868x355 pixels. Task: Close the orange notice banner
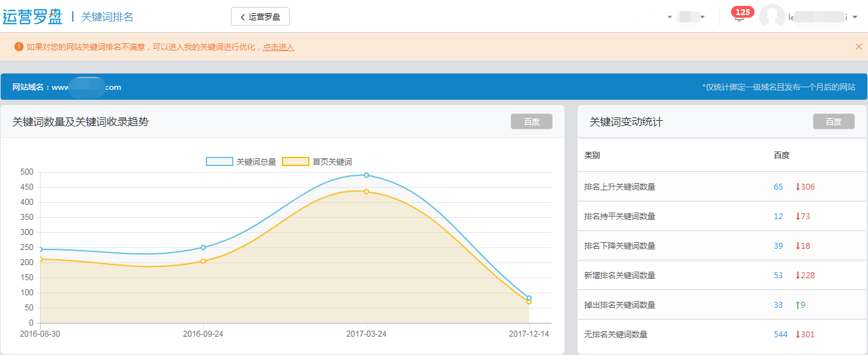point(858,47)
